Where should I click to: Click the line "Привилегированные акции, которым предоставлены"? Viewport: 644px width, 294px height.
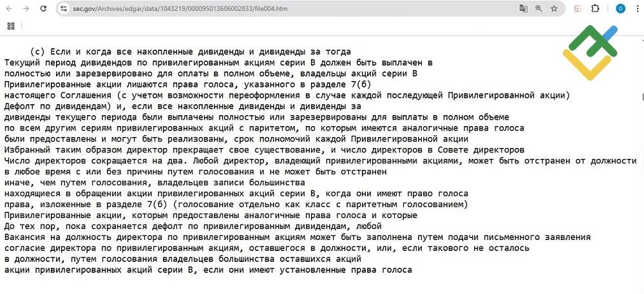211,215
